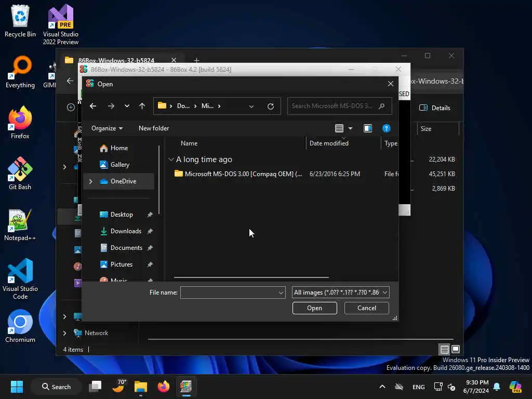Click the taskbar Search box
The height and width of the screenshot is (399, 532).
(x=56, y=387)
